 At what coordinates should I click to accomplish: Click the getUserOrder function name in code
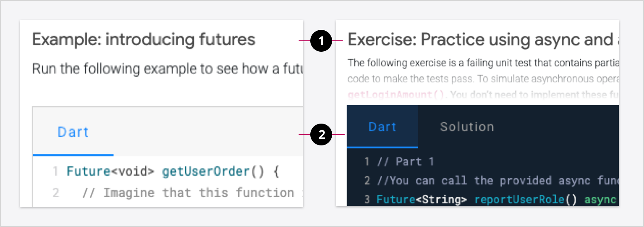[x=206, y=171]
